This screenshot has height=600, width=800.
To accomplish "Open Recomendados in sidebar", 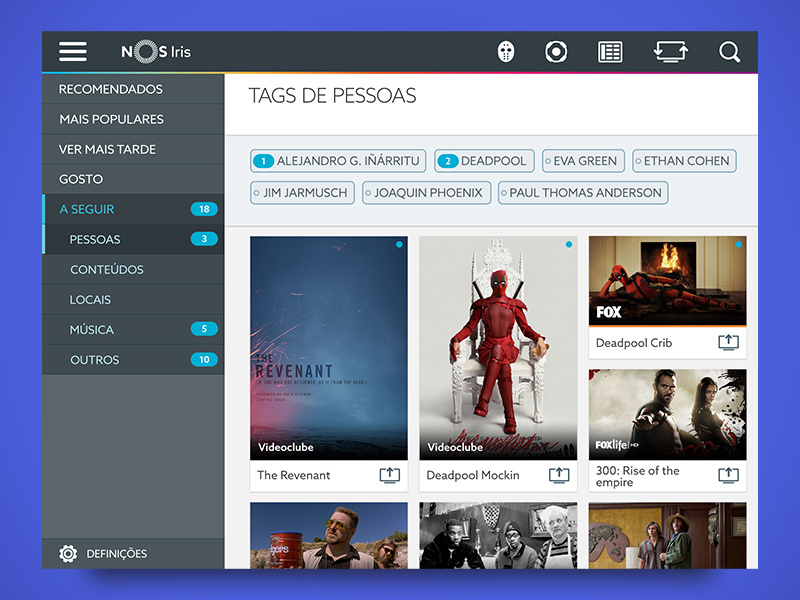I will [x=133, y=89].
